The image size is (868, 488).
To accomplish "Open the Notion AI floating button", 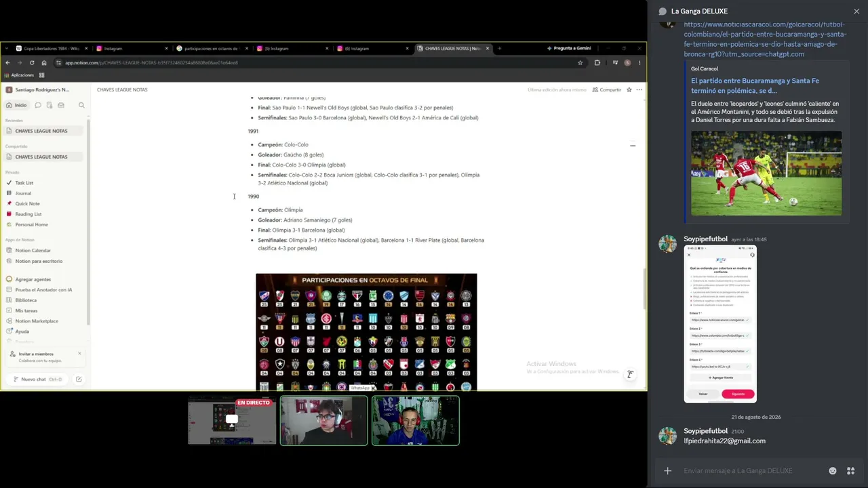I will point(630,374).
